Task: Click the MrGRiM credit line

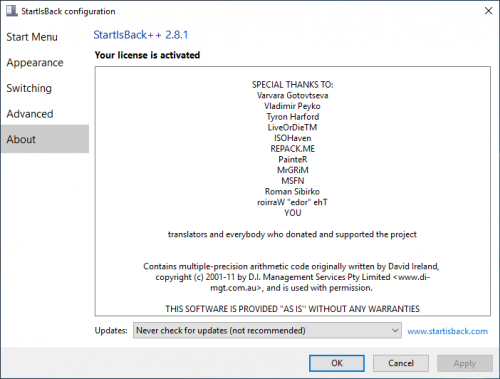Action: click(293, 170)
